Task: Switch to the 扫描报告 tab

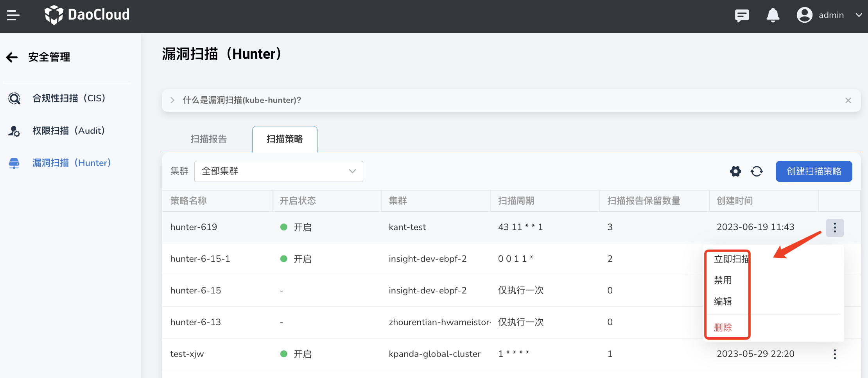Action: (x=208, y=139)
